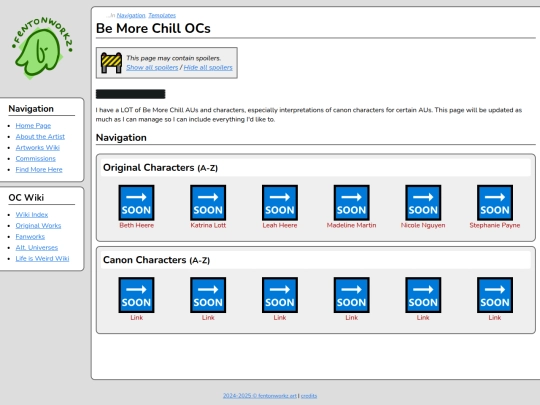Viewport: 540px width, 405px height.
Task: Open the Katrina Lott link
Action: [208, 225]
